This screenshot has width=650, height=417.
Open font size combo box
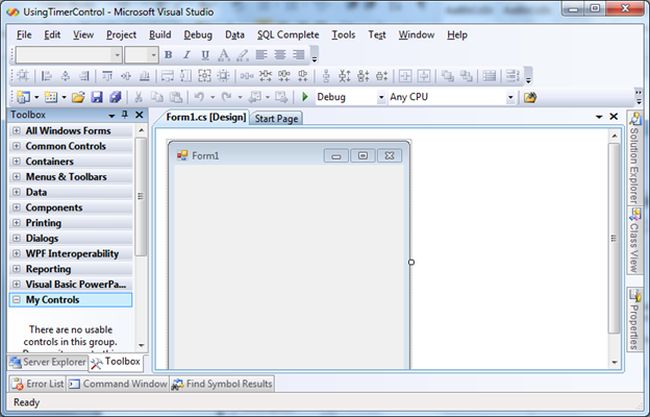click(141, 55)
